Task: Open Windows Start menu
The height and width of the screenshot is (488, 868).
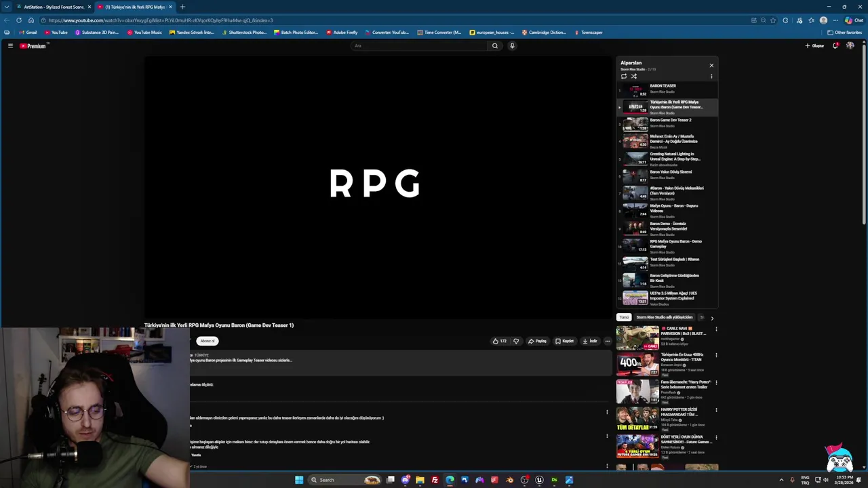Action: pos(299,480)
